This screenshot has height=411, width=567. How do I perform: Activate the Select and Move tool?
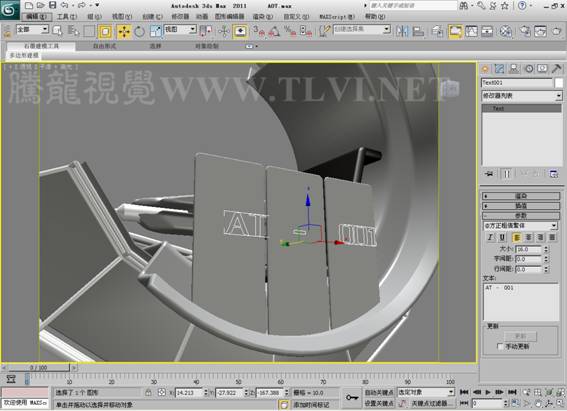pyautogui.click(x=124, y=31)
